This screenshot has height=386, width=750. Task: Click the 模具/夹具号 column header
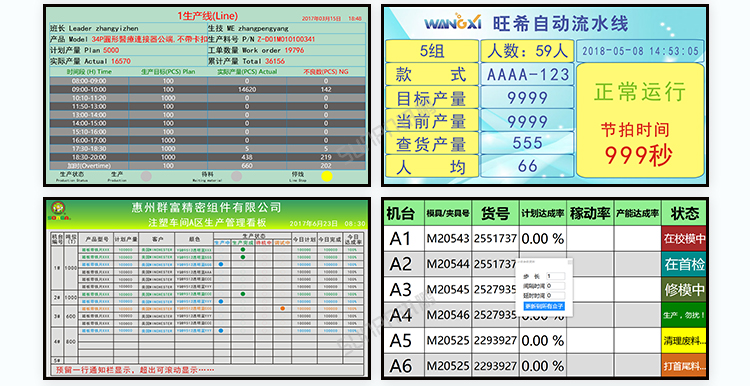448,213
